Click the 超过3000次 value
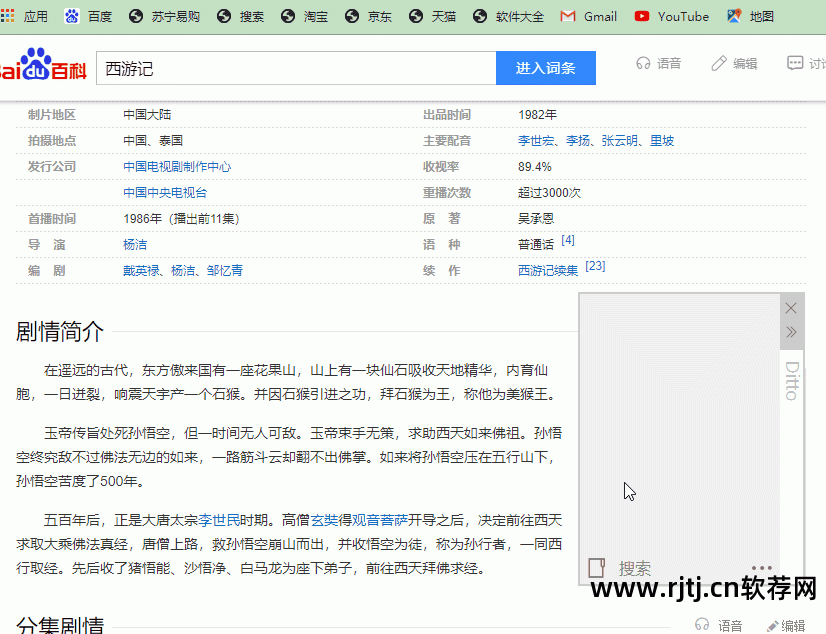The height and width of the screenshot is (634, 826). point(549,193)
